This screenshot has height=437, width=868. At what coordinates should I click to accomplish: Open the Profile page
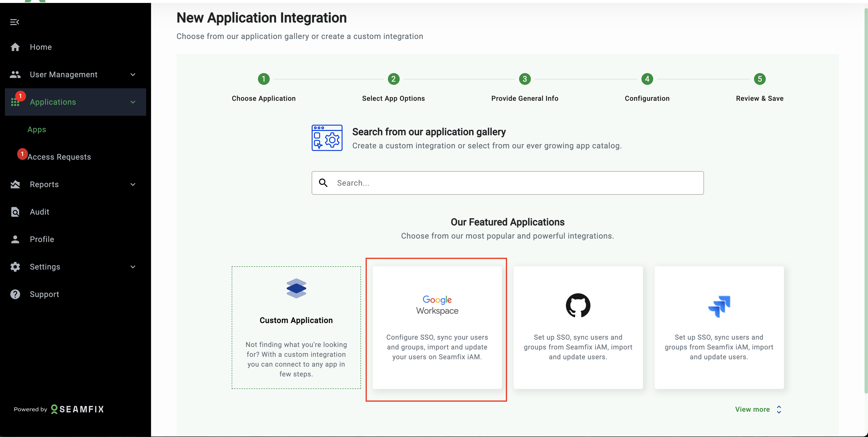(42, 239)
